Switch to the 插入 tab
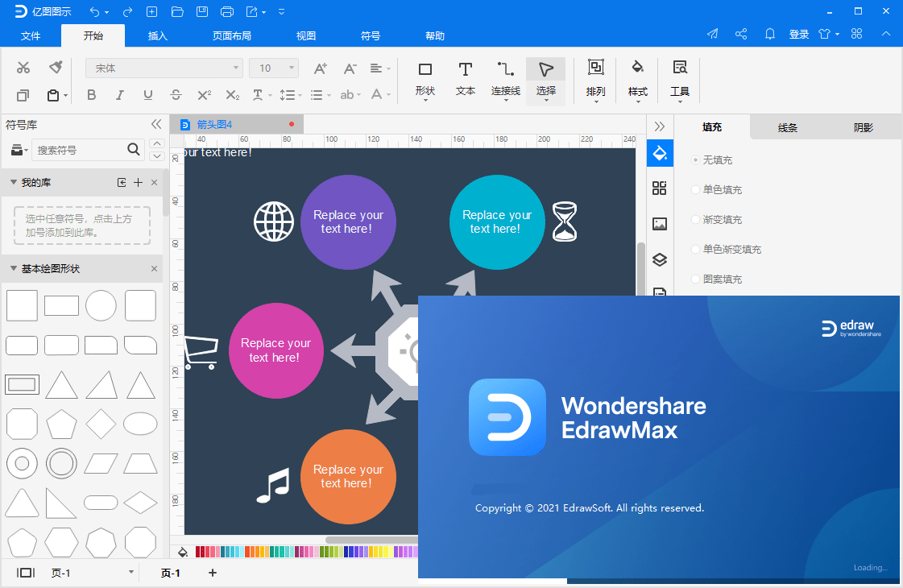The width and height of the screenshot is (903, 588). click(x=158, y=35)
